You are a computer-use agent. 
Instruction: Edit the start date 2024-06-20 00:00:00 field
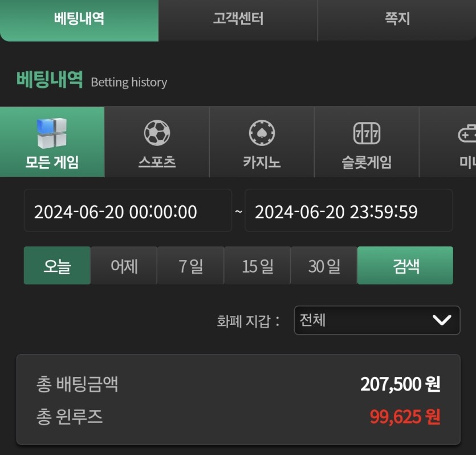point(128,210)
